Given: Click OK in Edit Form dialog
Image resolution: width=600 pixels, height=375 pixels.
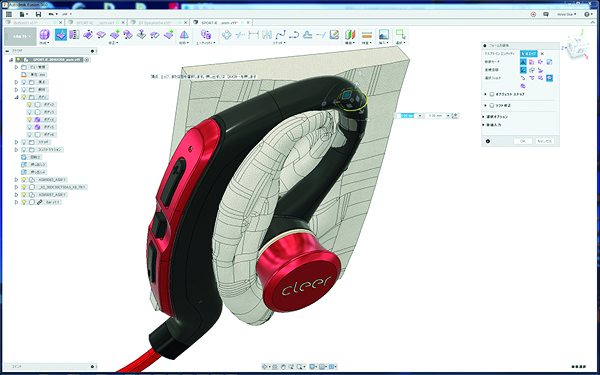Looking at the screenshot, I should (x=523, y=141).
